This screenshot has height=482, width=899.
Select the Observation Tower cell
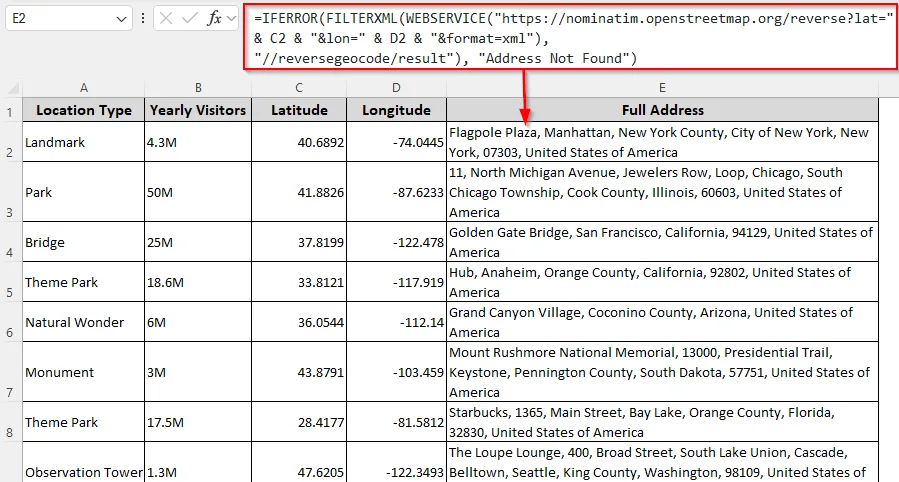tap(84, 463)
